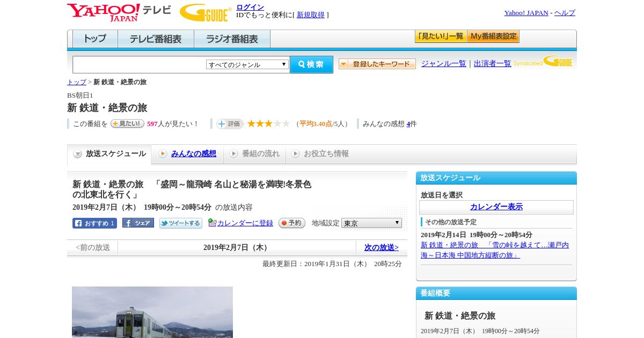The width and height of the screenshot is (644, 338).
Task: Expand 登録したキーワード dropdown
Action: pyautogui.click(x=377, y=64)
